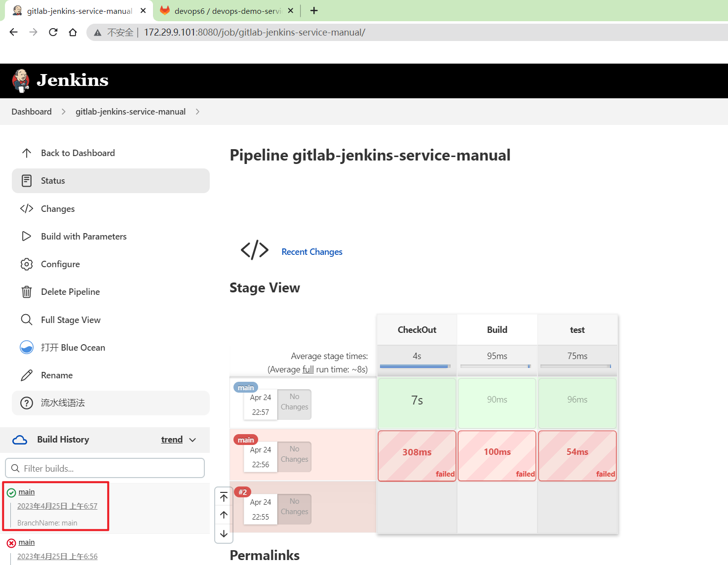Image resolution: width=728 pixels, height=565 pixels.
Task: Expand the gitlab-jenkins-service-manual breadcrumb chevron
Action: pyautogui.click(x=197, y=112)
